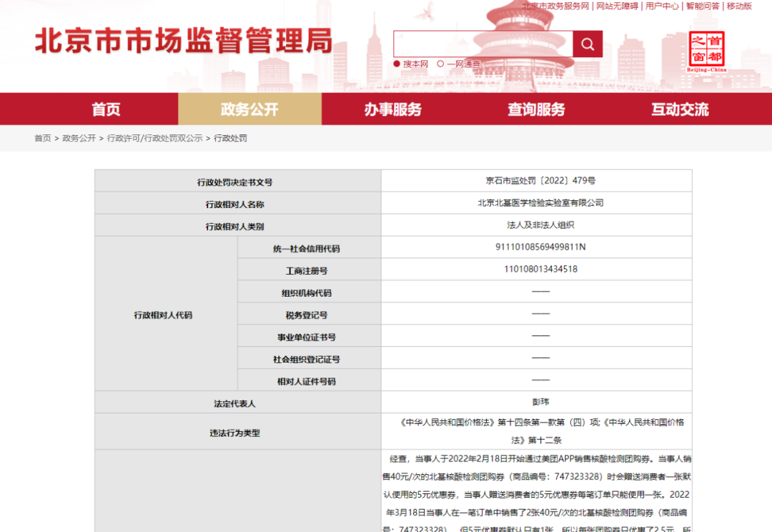Click the 首都之窗 Beijing-China logo
This screenshot has width=772, height=532.
(707, 51)
